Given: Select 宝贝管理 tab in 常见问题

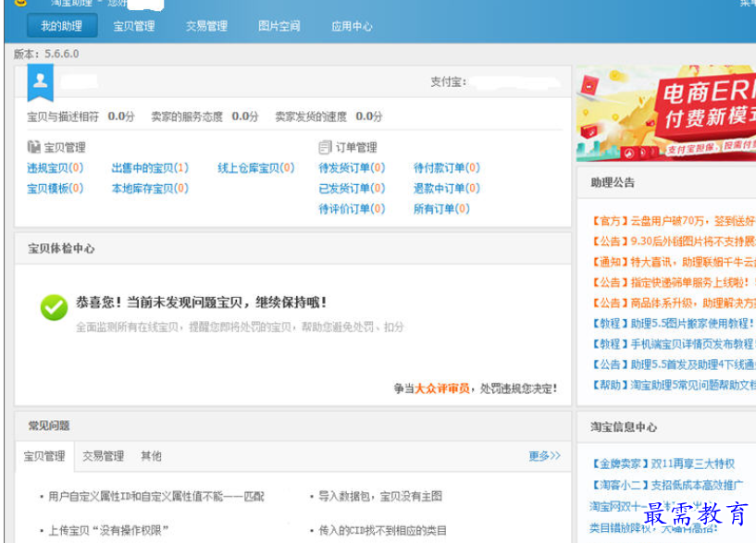Looking at the screenshot, I should coord(44,456).
